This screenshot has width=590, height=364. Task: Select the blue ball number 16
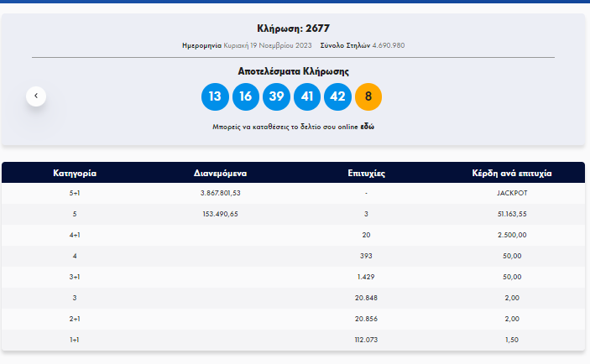click(245, 96)
